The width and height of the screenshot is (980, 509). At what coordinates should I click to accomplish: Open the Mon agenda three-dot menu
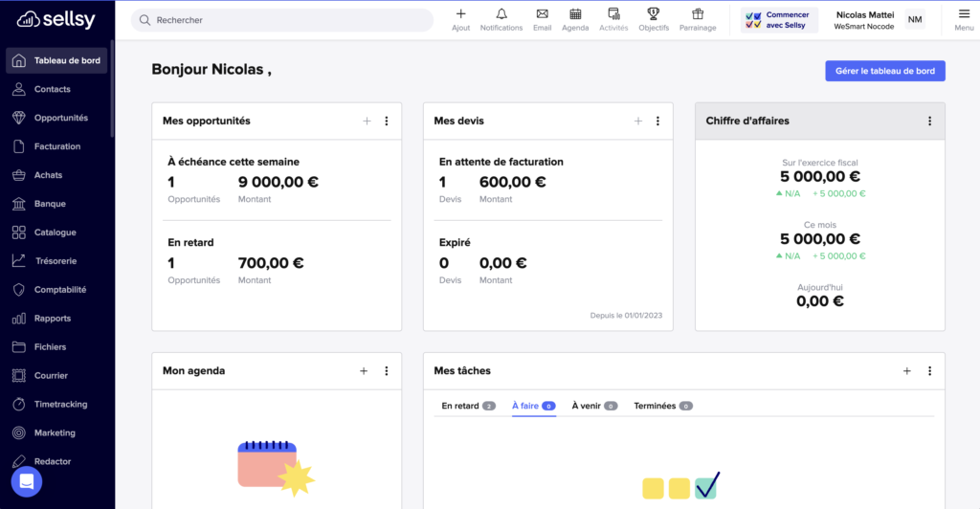(x=387, y=371)
